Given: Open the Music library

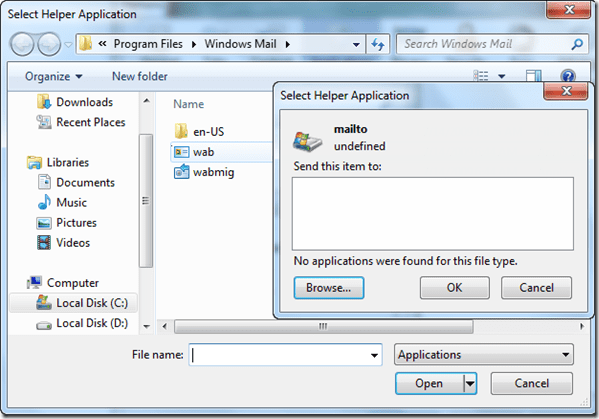Looking at the screenshot, I should click(x=71, y=202).
